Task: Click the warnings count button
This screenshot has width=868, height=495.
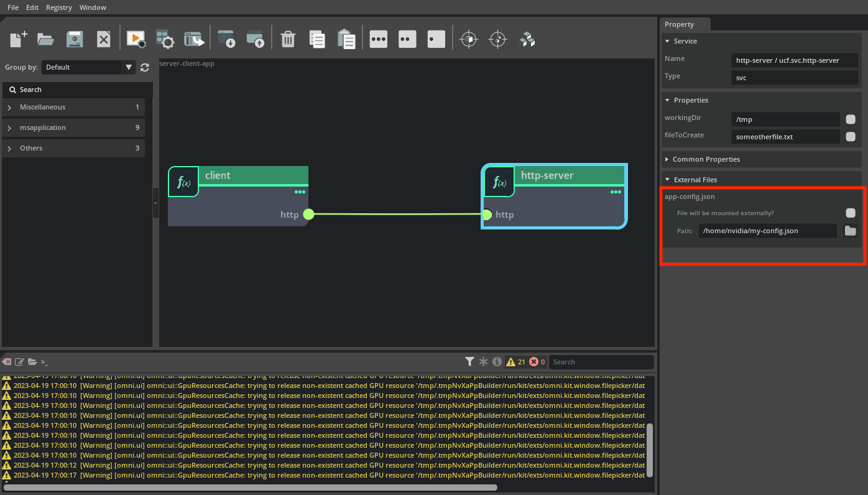Action: [516, 362]
